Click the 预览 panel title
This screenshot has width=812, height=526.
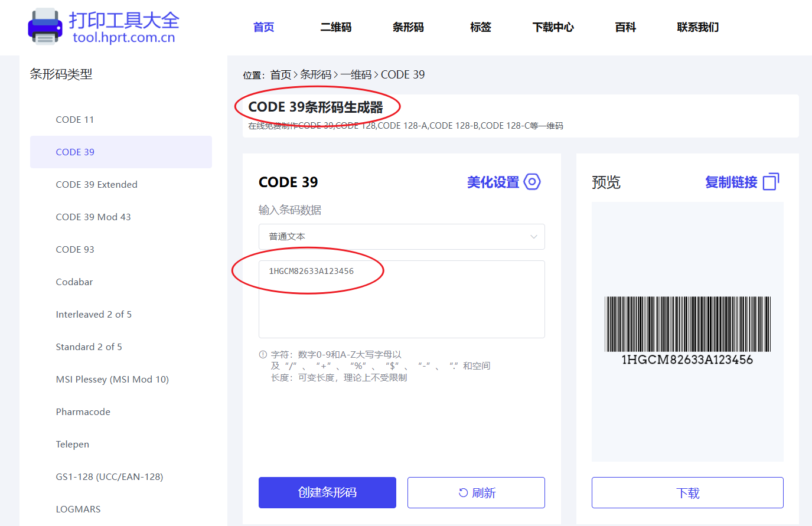pos(606,182)
